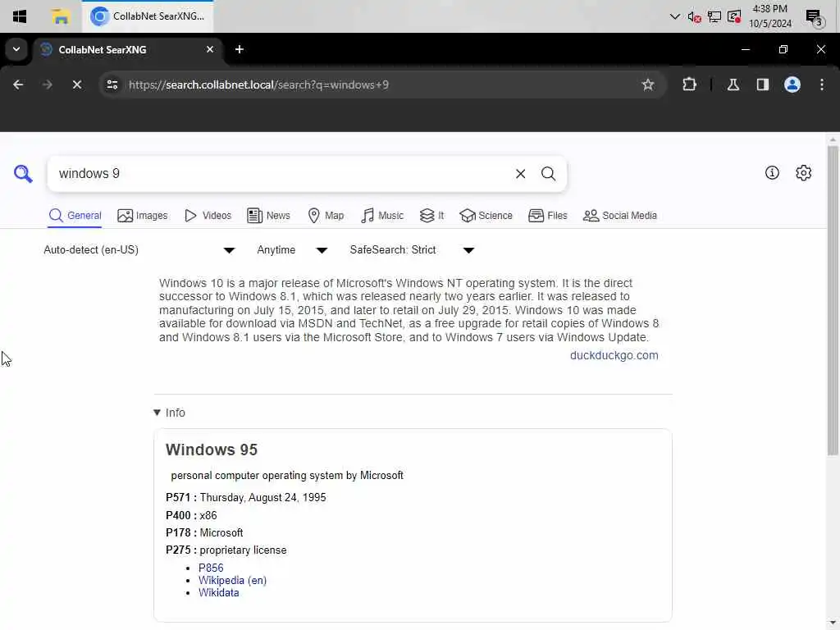Open the Anytime time range dropdown
The image size is (840, 630).
(292, 250)
